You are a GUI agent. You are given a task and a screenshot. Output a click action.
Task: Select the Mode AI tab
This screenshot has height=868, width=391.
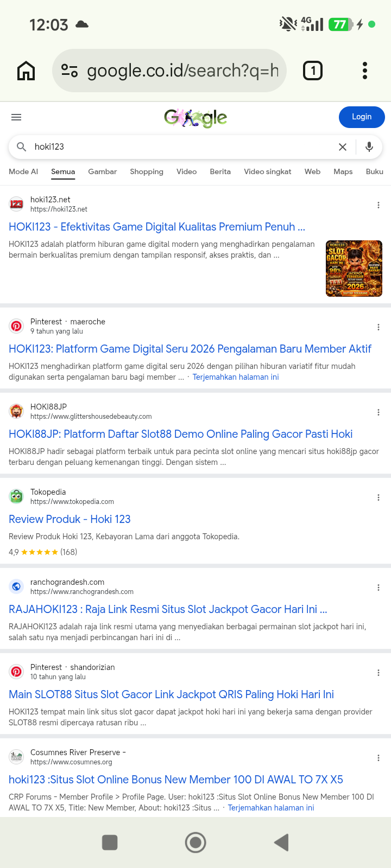[x=23, y=171]
